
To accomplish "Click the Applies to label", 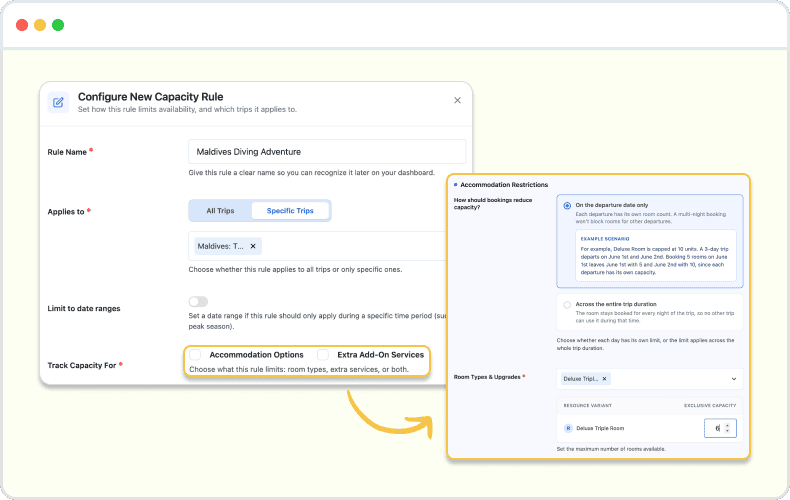I will point(66,212).
